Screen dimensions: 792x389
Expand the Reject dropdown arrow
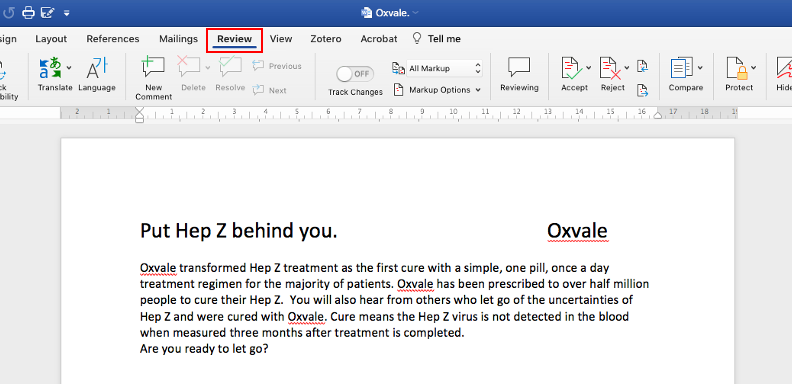point(626,67)
